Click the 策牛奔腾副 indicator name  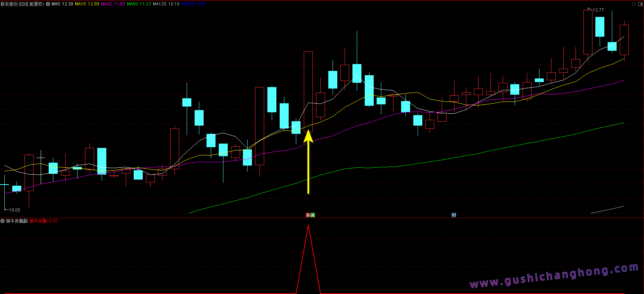[x=17, y=221]
